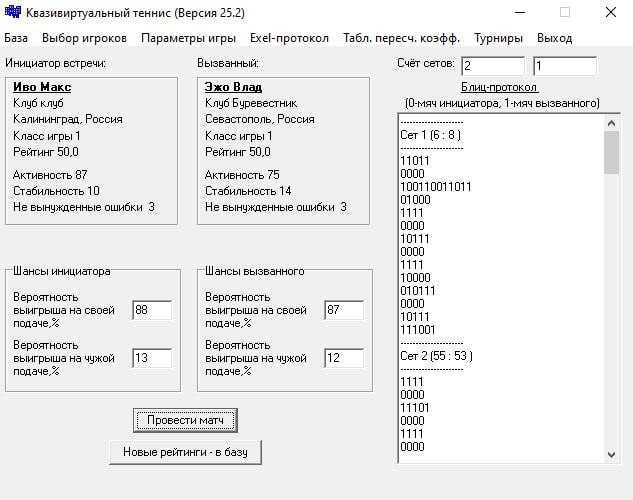Click challenged own-serve win probability field 87
Viewport: 633px width, 500px height.
tap(343, 310)
